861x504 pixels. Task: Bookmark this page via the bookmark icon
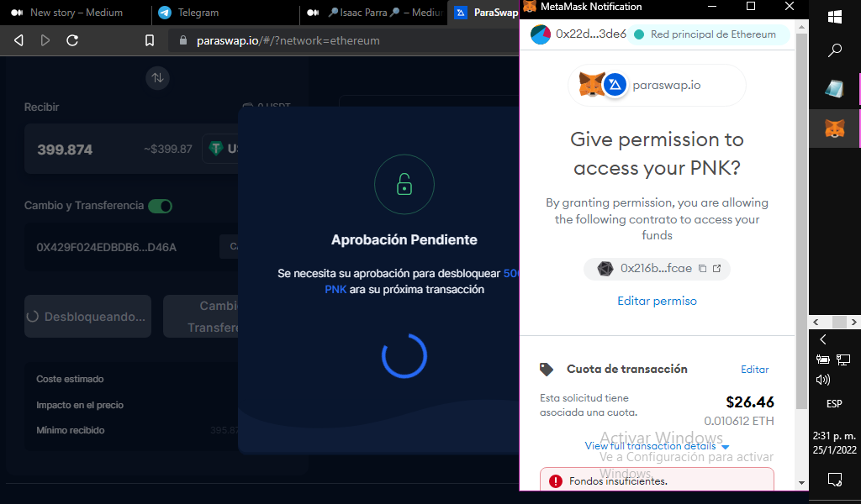pos(150,40)
